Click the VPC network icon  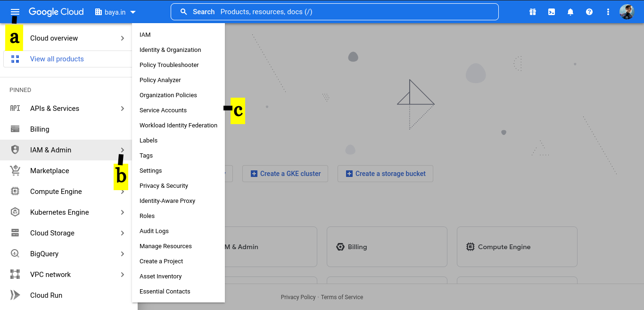[15, 275]
